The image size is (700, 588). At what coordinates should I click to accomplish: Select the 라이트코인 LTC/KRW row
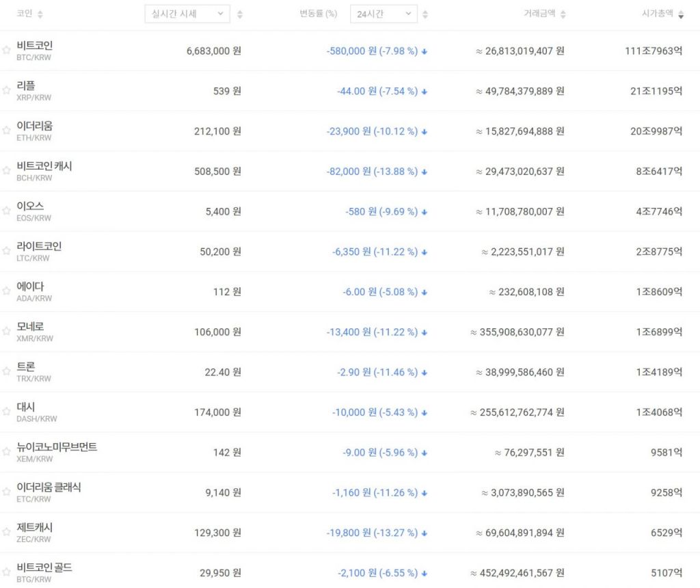coord(39,247)
